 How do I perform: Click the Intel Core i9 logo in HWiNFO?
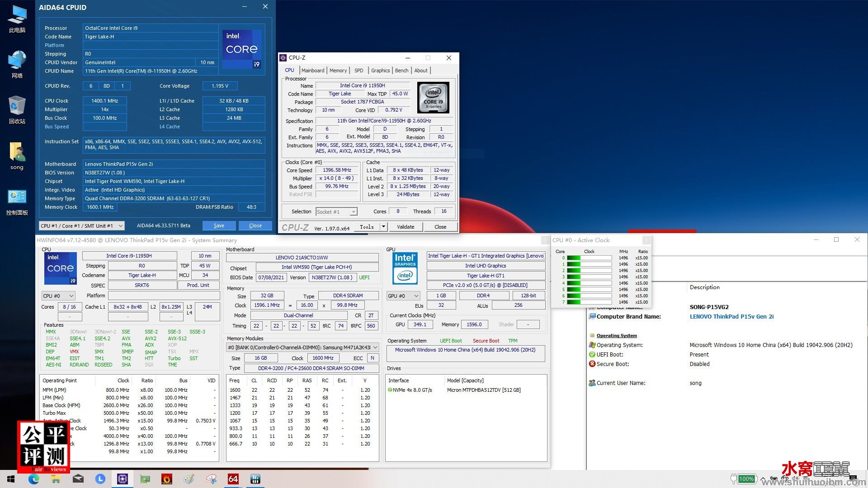pyautogui.click(x=61, y=268)
